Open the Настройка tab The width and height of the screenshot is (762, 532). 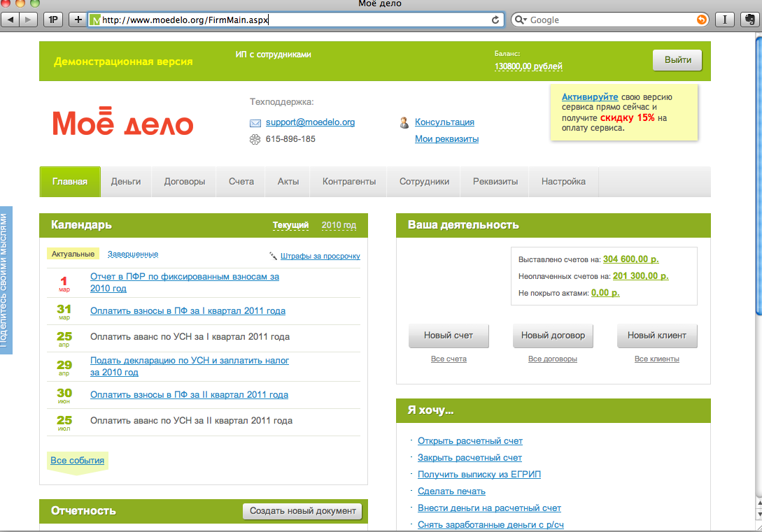(563, 182)
